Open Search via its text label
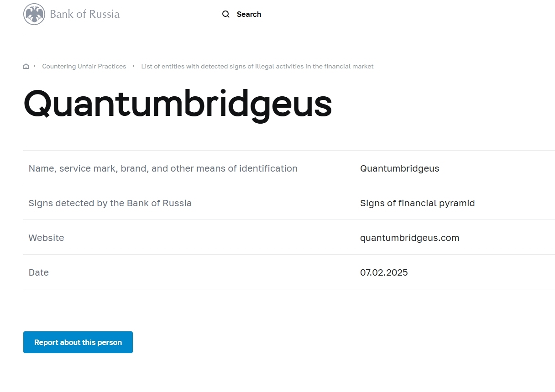Screen dimensions: 555x392 point(249,14)
